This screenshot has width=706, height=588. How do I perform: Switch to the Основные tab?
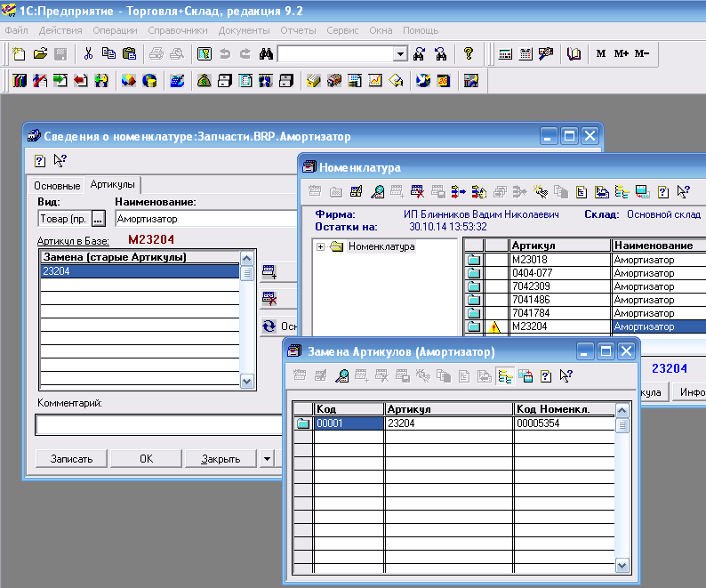(57, 186)
